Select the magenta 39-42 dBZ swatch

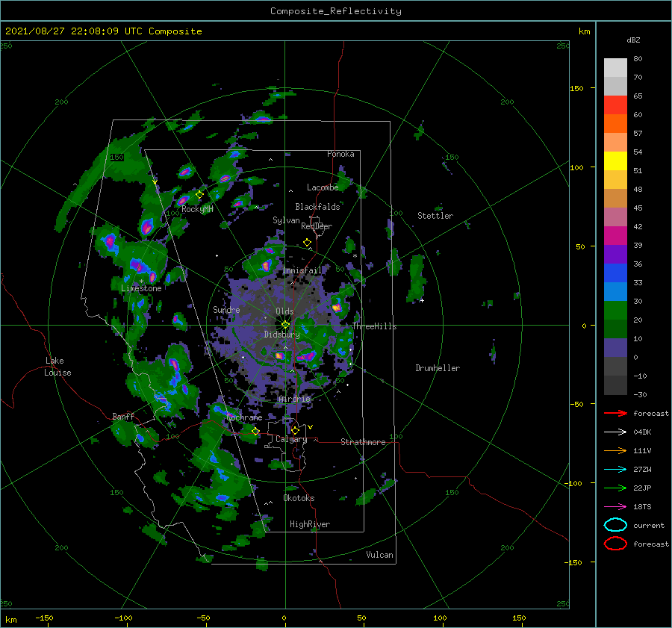(x=615, y=236)
